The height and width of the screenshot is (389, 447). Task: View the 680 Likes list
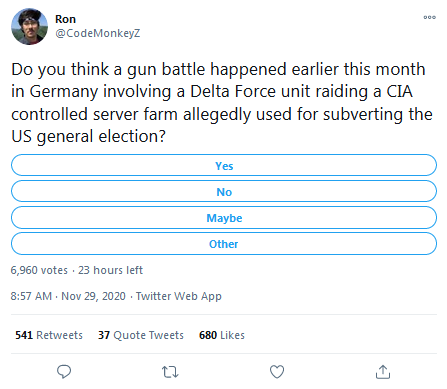click(222, 335)
